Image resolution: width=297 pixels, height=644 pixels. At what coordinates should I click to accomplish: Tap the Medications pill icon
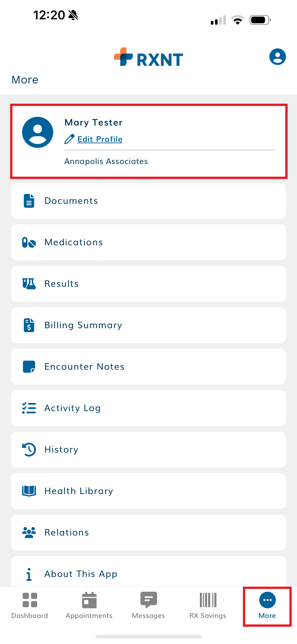click(29, 242)
